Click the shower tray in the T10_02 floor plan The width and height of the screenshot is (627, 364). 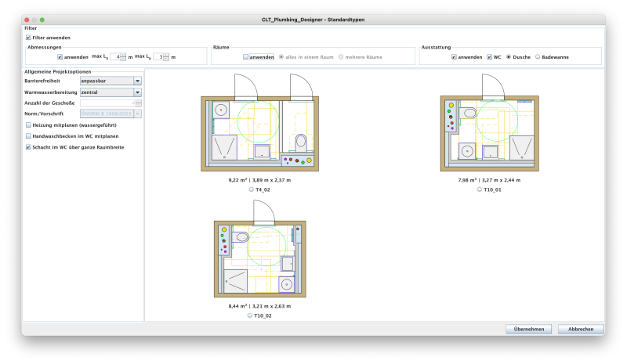tap(234, 279)
